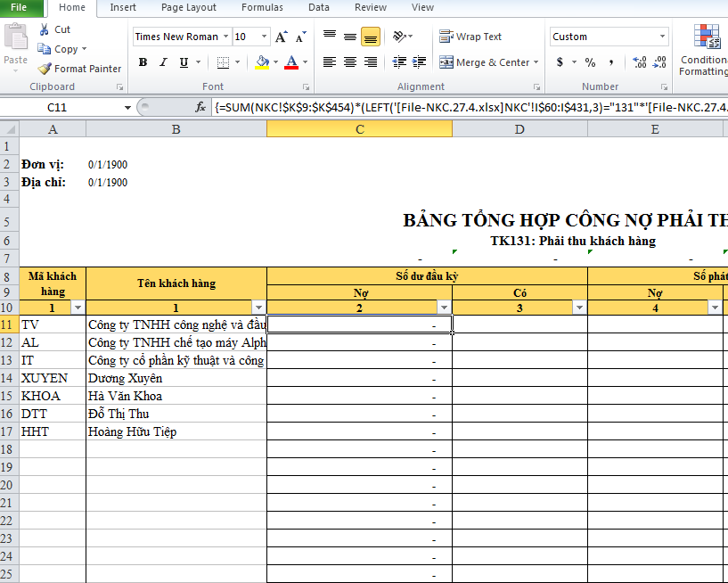
Task: Click the Select All corner triangle
Action: pyautogui.click(x=9, y=129)
